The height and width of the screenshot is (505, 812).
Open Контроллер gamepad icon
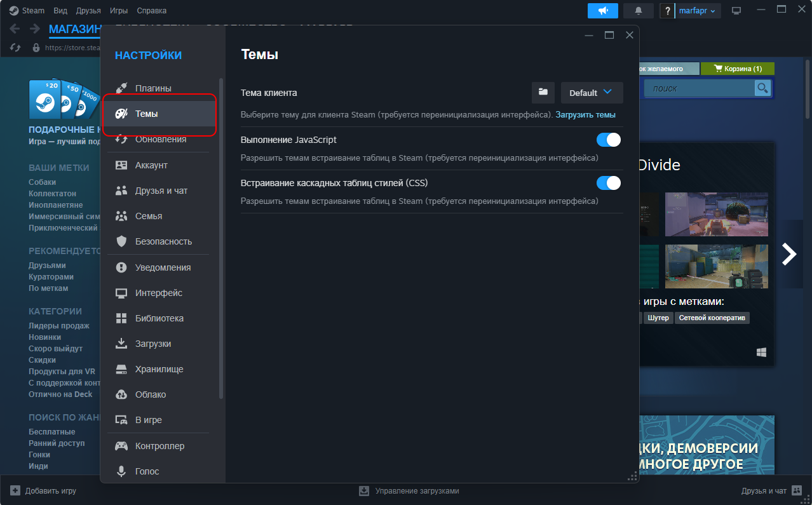(121, 446)
